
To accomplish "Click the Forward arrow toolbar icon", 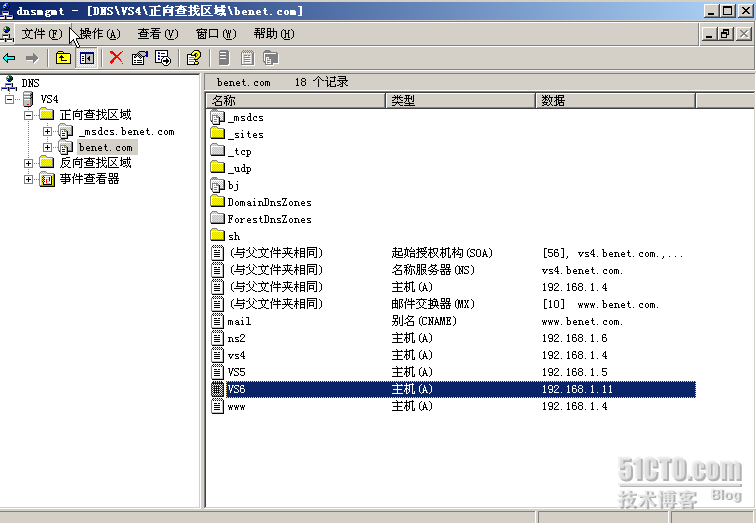I will (x=32, y=58).
